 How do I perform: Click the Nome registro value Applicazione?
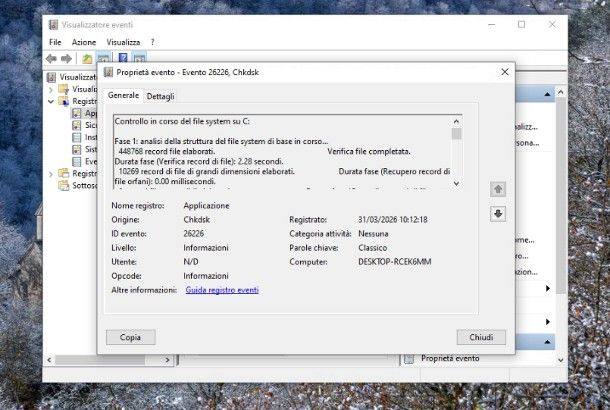(206, 206)
